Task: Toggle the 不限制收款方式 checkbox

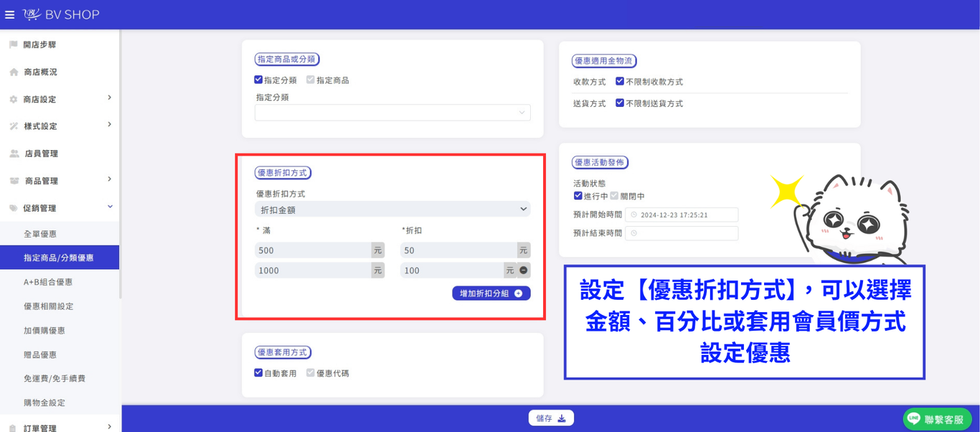Action: [620, 82]
